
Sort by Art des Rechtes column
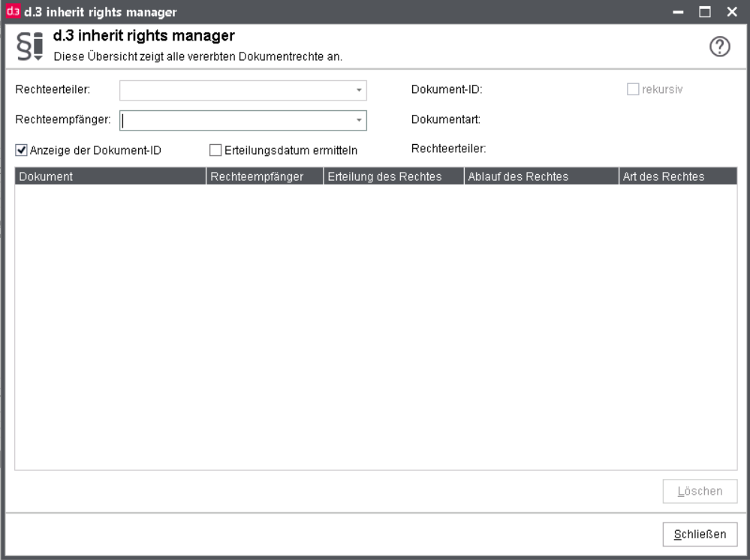(x=678, y=176)
